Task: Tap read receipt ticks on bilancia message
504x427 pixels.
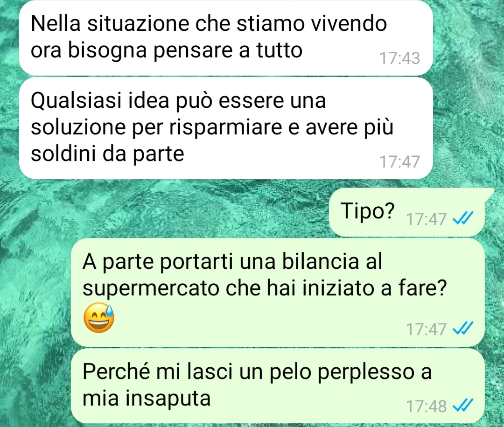Action: (462, 329)
